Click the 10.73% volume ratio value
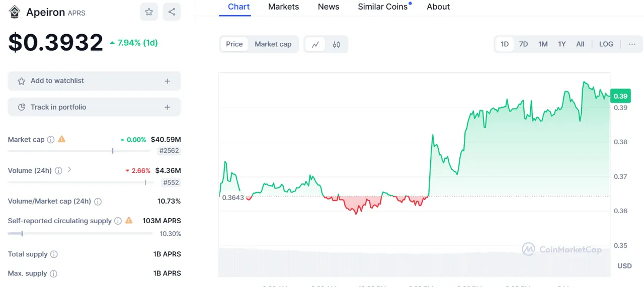Screen dimensions: 644x287 click(169, 202)
